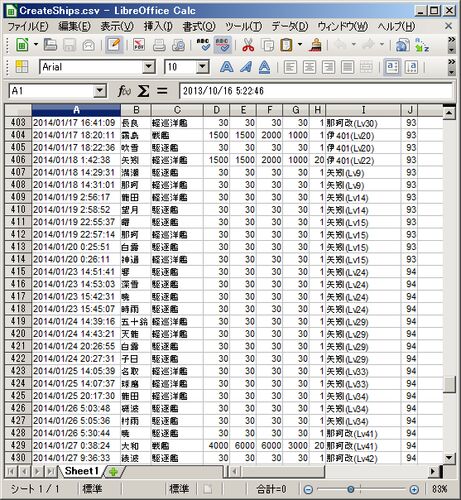This screenshot has width=461, height=500.
Task: Click the vertical scroll down arrow
Action: [x=449, y=458]
